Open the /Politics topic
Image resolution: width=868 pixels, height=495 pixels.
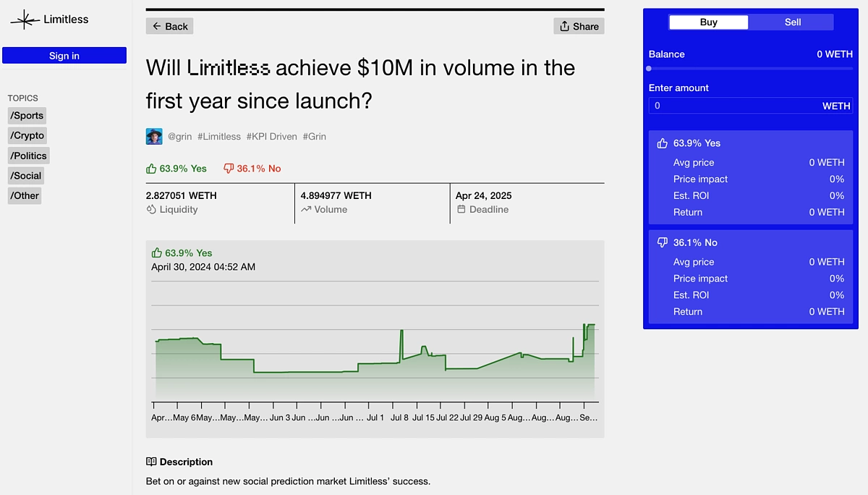point(28,156)
